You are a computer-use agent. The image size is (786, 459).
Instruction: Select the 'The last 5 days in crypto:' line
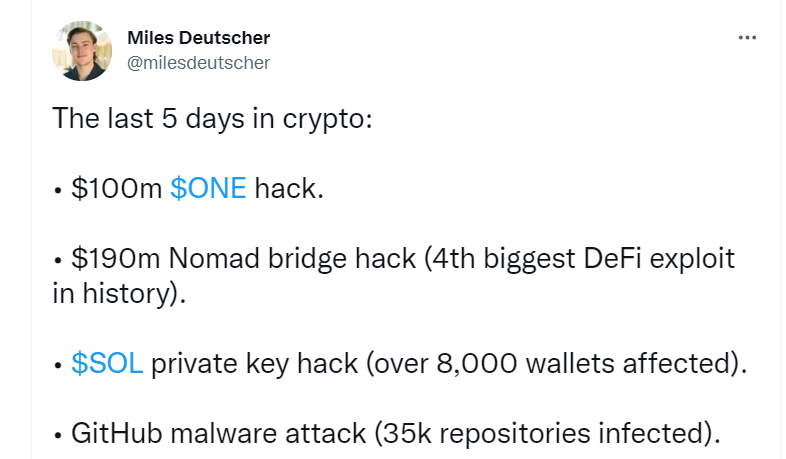[x=212, y=119]
